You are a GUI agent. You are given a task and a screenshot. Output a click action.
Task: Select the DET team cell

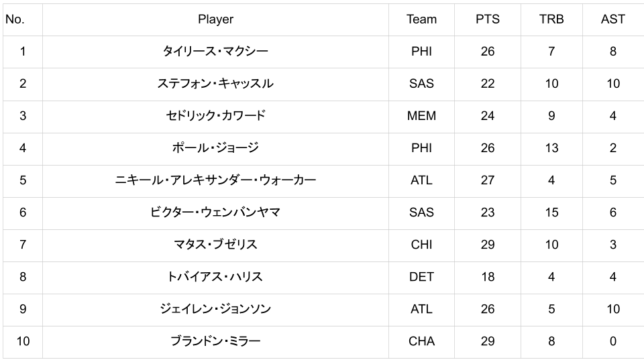421,277
